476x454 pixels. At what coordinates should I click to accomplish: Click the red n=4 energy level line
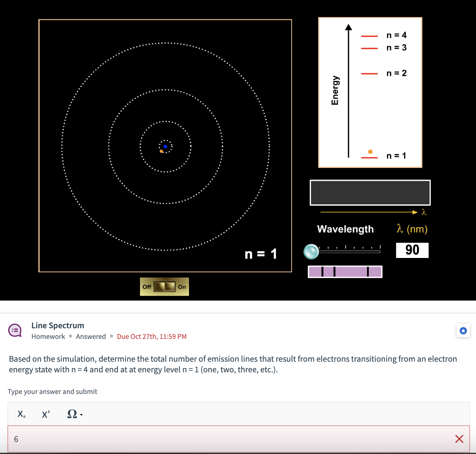click(369, 35)
